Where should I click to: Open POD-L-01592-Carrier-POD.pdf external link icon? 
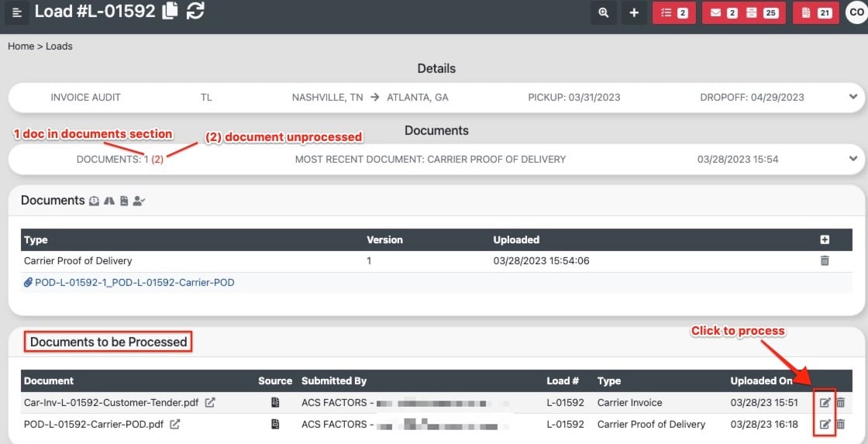click(x=174, y=424)
